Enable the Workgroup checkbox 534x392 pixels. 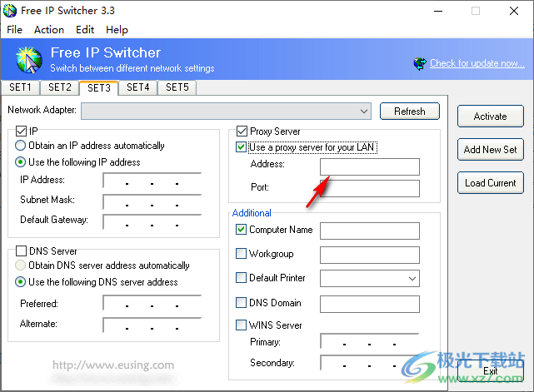241,254
